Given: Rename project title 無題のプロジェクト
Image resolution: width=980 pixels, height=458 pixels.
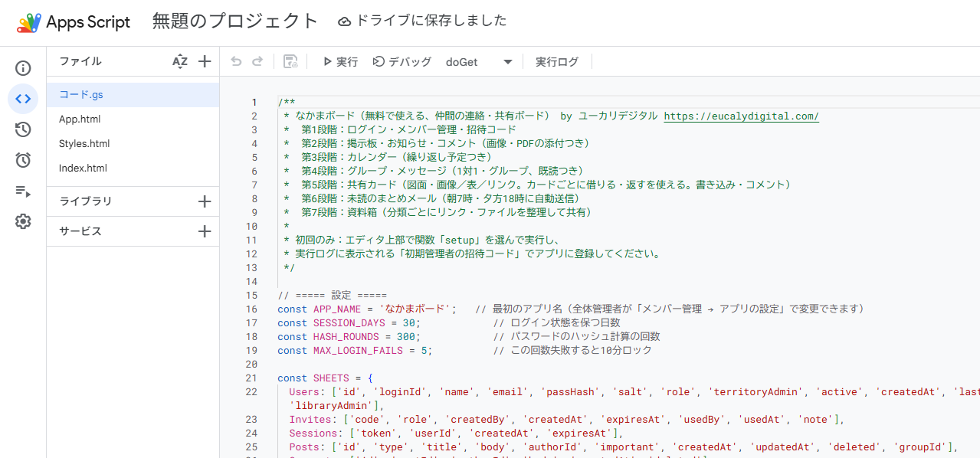Looking at the screenshot, I should click(x=235, y=21).
